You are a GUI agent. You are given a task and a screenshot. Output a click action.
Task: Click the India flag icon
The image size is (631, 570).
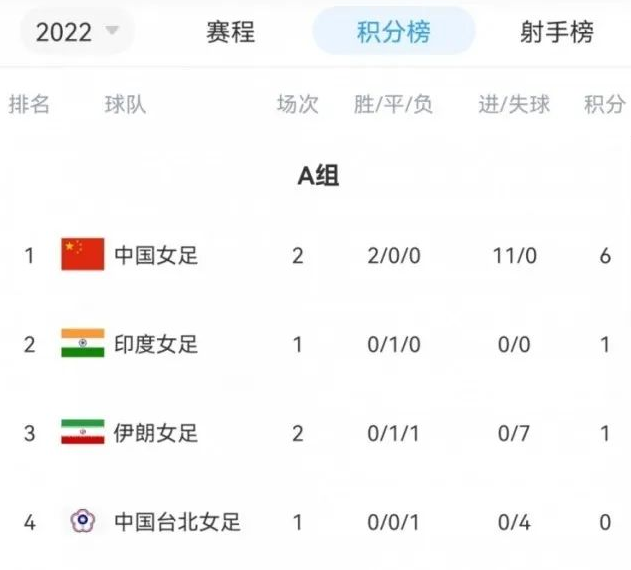(x=83, y=343)
